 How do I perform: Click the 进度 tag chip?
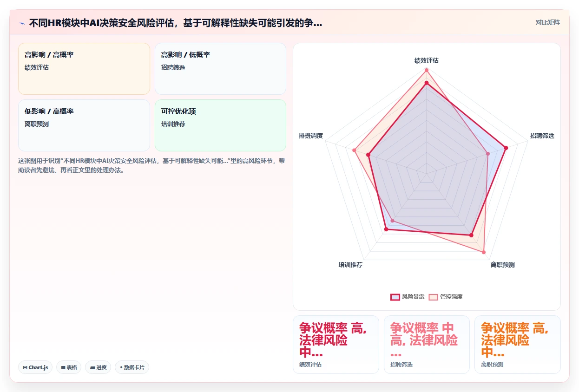(x=98, y=367)
